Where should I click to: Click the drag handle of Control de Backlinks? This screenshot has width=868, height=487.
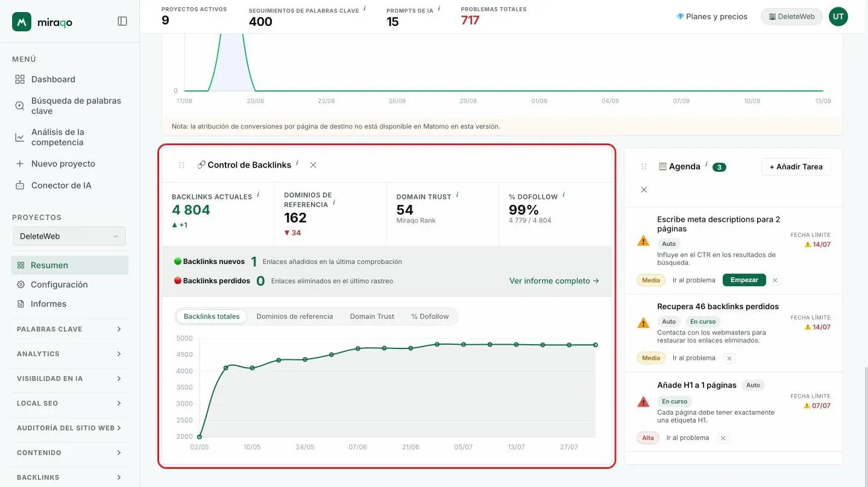[181, 165]
